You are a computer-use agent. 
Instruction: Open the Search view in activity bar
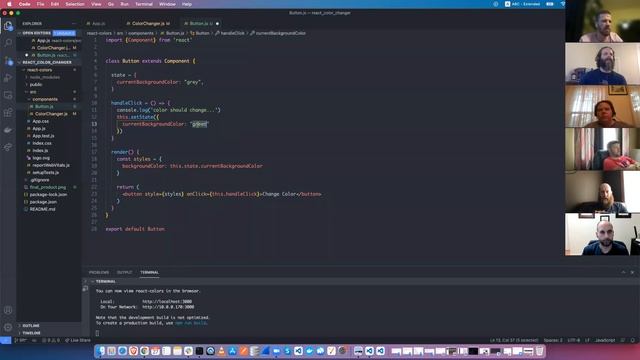8,42
